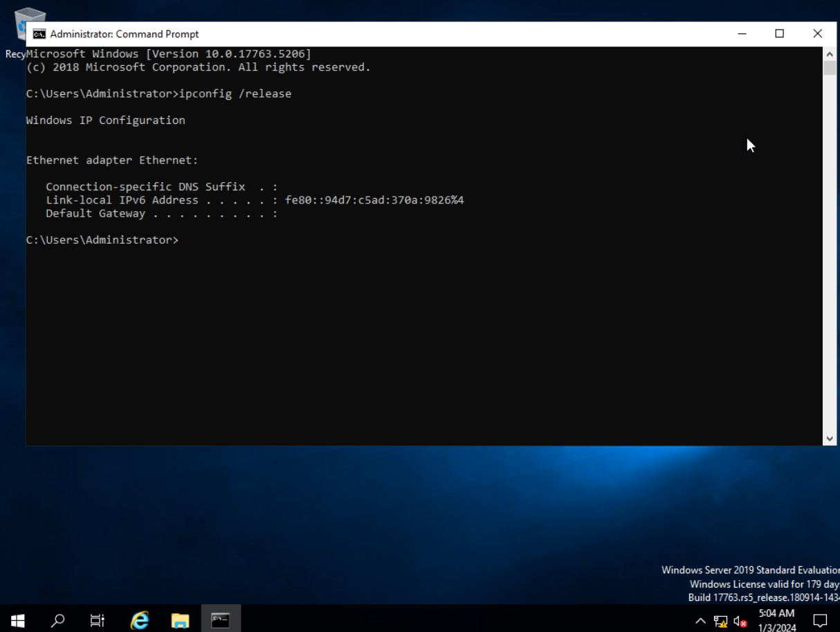The height and width of the screenshot is (632, 840).
Task: Click the scrollbar down arrow
Action: click(x=829, y=438)
